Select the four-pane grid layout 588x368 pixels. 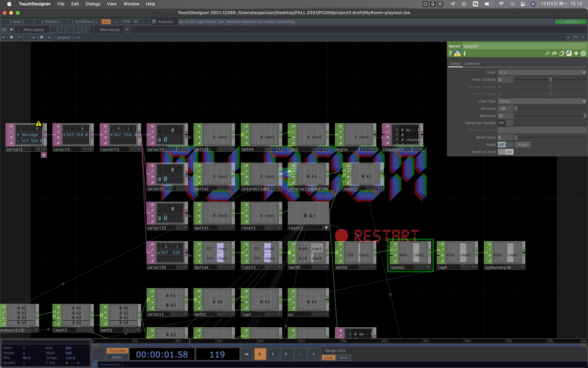[x=86, y=29]
